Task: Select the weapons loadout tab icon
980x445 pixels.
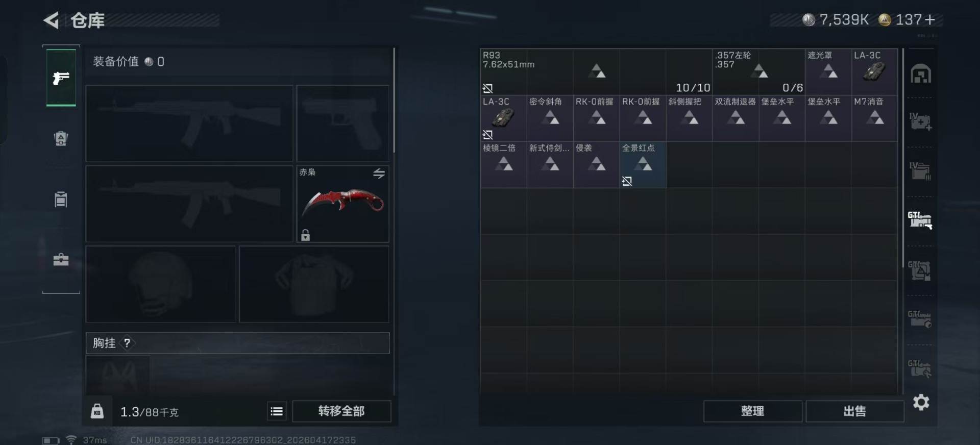Action: point(61,78)
